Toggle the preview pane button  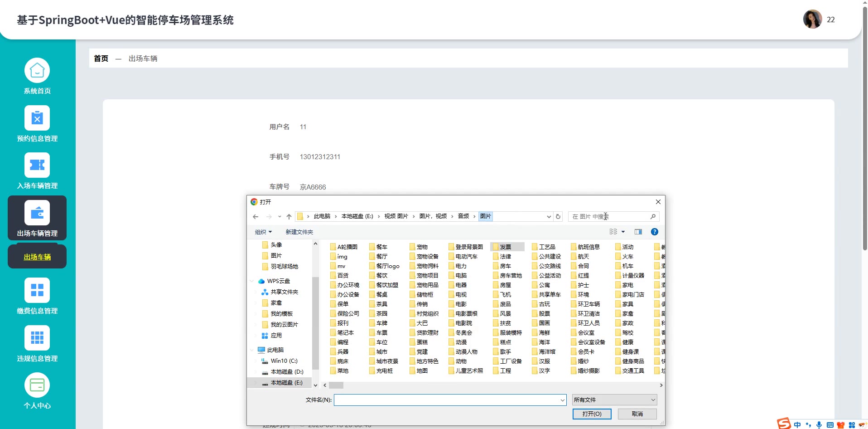click(x=638, y=232)
